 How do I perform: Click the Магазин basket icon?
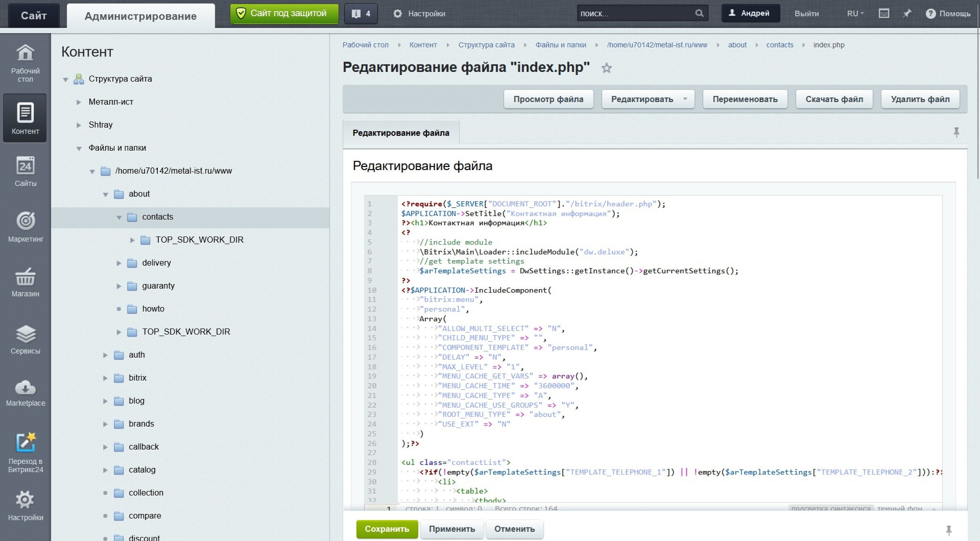pyautogui.click(x=25, y=277)
